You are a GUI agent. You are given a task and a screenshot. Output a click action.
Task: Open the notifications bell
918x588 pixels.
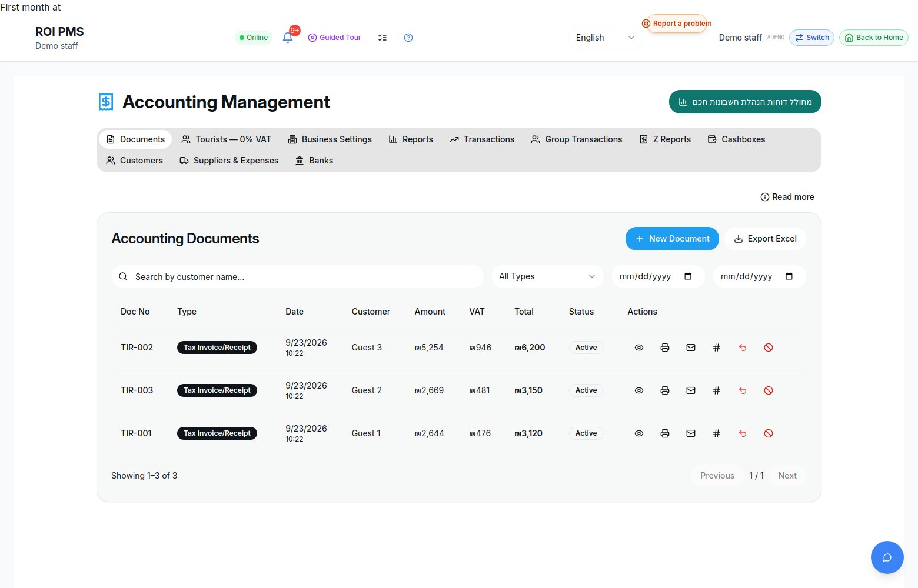pos(288,38)
